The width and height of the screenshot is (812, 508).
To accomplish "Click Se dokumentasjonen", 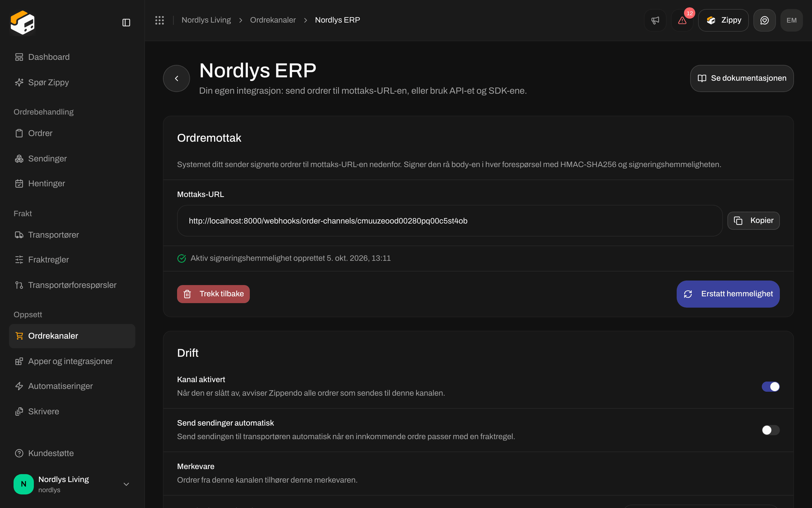I will click(x=742, y=78).
